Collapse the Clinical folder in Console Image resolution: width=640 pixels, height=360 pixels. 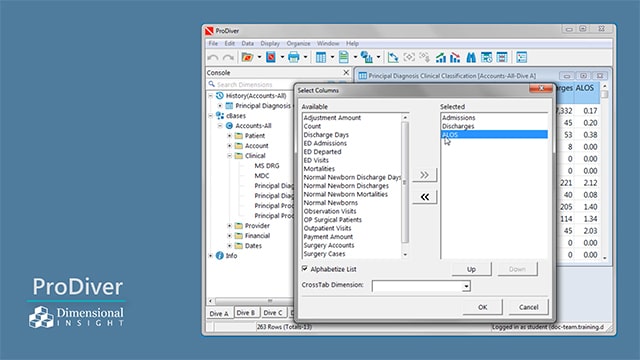coord(229,156)
